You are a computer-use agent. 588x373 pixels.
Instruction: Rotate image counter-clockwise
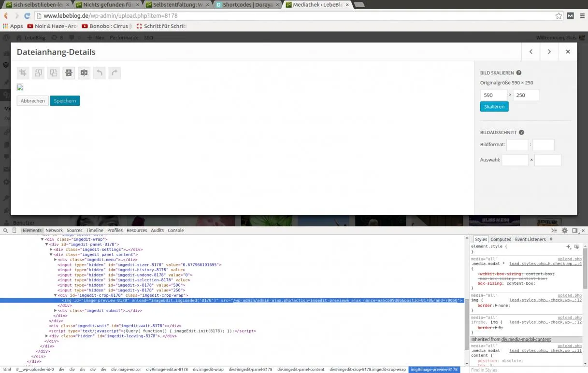pos(38,73)
